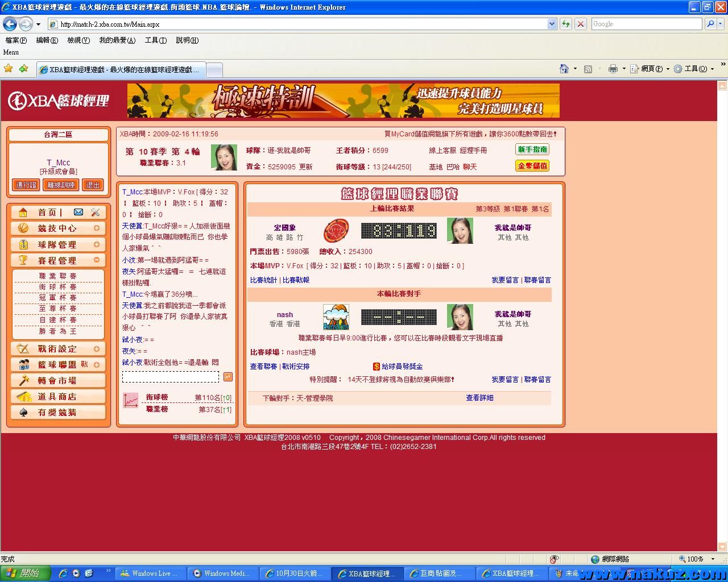The height and width of the screenshot is (582, 728).
Task: Select 勝者為王 in the schedule submenu
Action: (x=58, y=331)
